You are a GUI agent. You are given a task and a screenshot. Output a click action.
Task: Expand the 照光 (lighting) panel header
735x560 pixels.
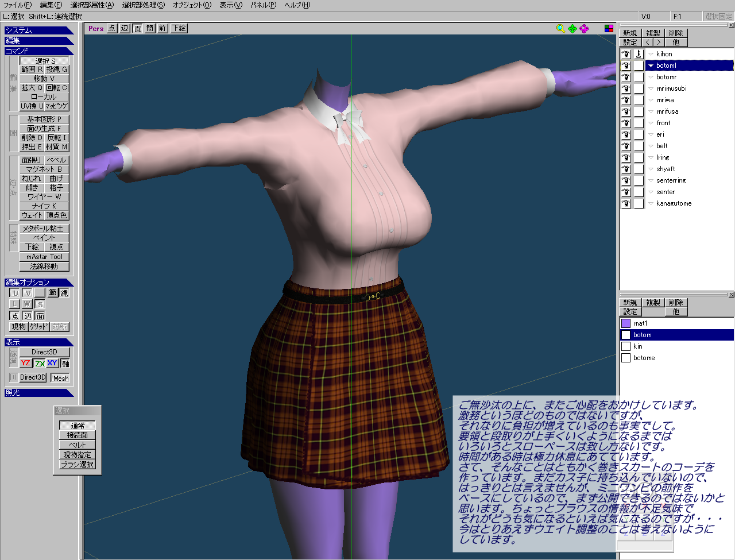point(38,393)
